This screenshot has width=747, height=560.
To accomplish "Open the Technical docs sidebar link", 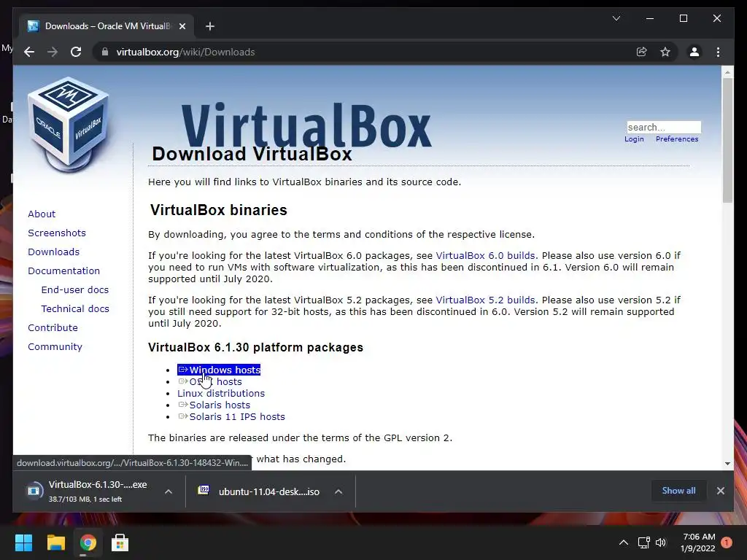I will point(75,309).
